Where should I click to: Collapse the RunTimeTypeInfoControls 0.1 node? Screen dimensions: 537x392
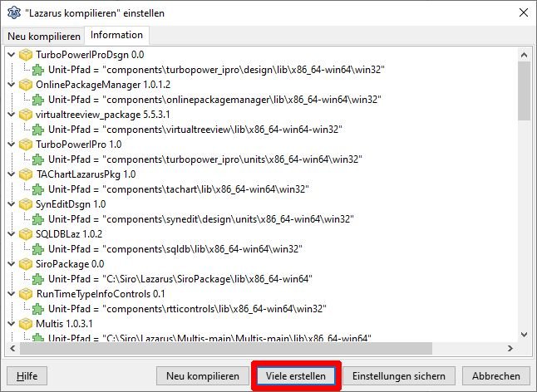click(x=12, y=293)
